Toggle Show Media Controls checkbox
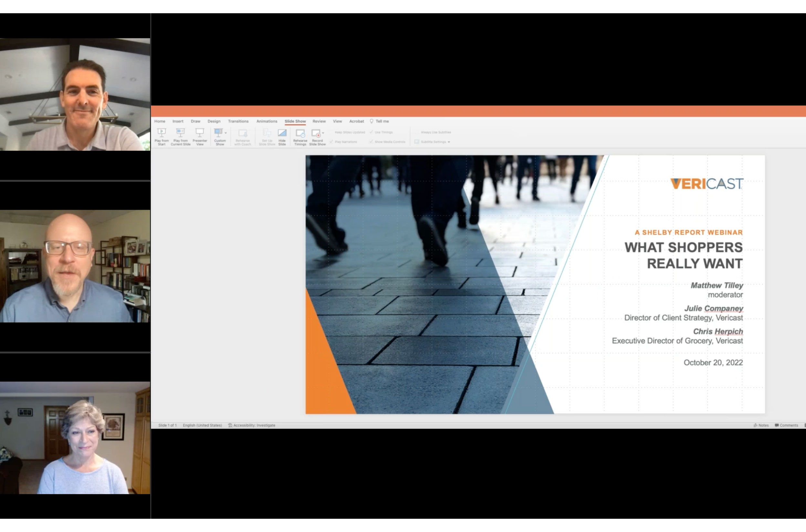 [371, 142]
